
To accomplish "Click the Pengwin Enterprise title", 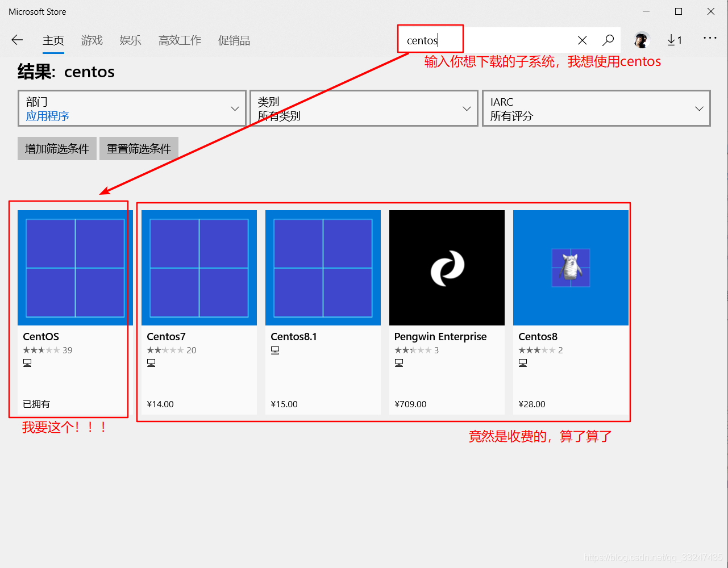I will (440, 337).
